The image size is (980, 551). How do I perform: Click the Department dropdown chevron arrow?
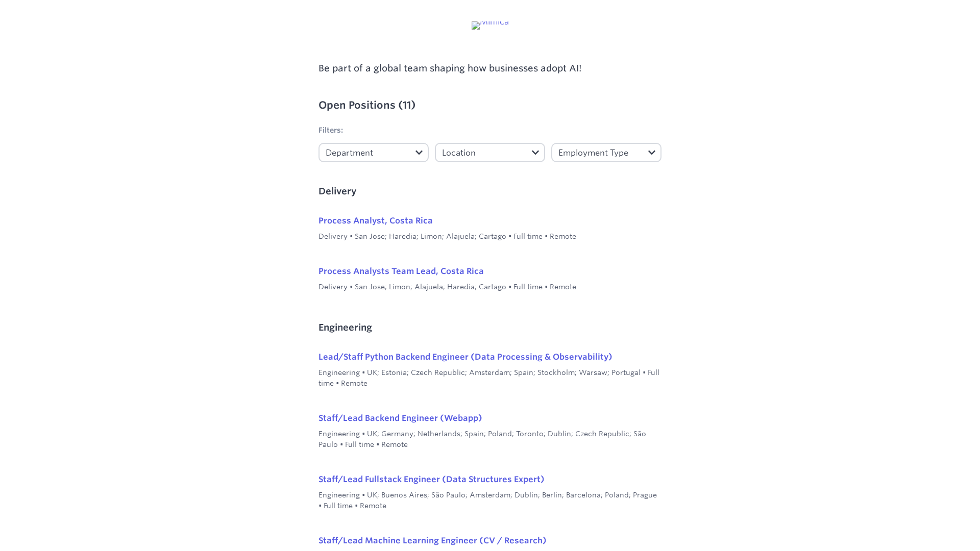click(419, 153)
